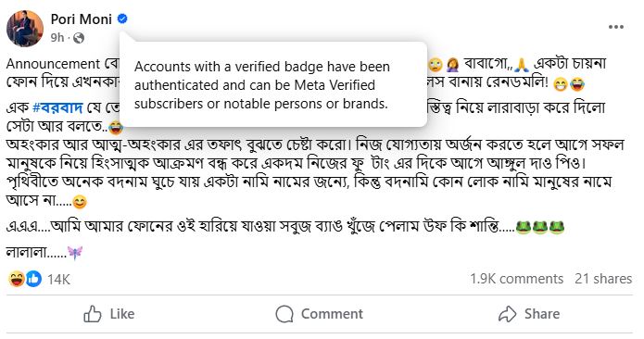Click the #বরবাদ hashtag link
The height and width of the screenshot is (339, 644).
pos(57,107)
